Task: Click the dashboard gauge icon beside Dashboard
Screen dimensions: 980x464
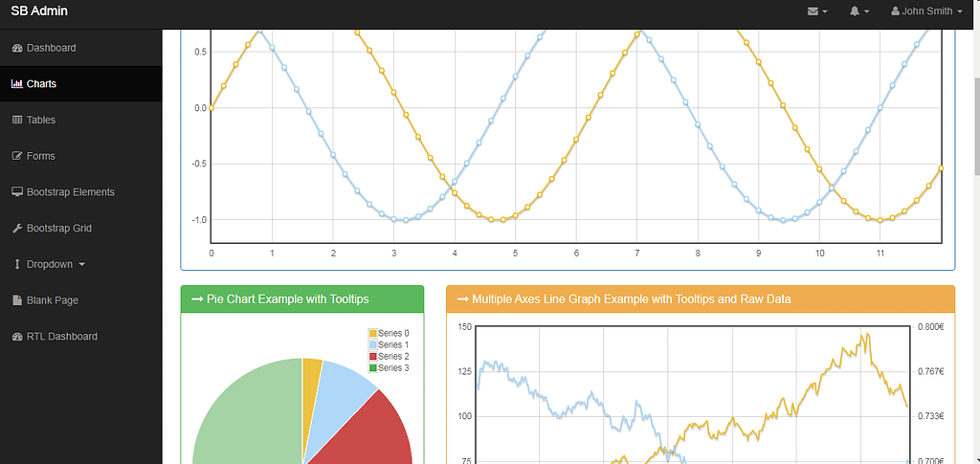Action: 17,48
